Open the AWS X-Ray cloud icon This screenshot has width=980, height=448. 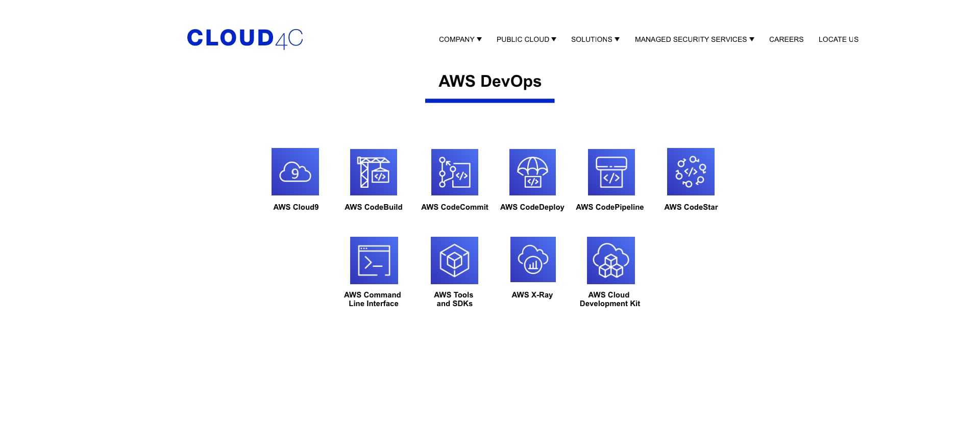[533, 259]
